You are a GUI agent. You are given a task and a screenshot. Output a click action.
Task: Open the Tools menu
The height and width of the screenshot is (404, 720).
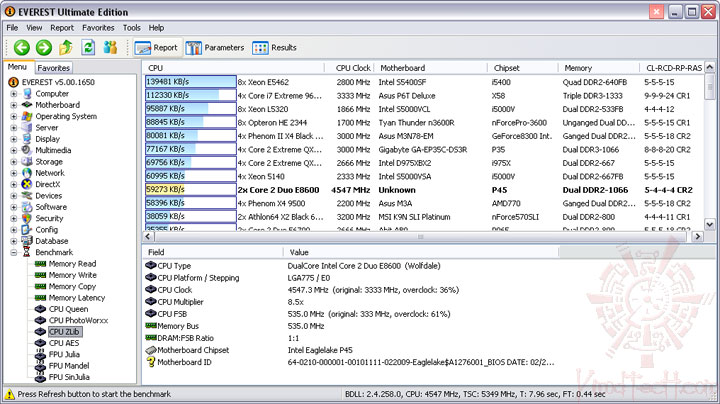click(x=131, y=28)
